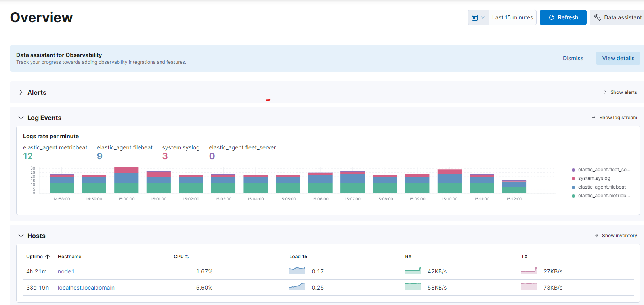644x305 pixels.
Task: Click the RX column header
Action: pos(408,257)
